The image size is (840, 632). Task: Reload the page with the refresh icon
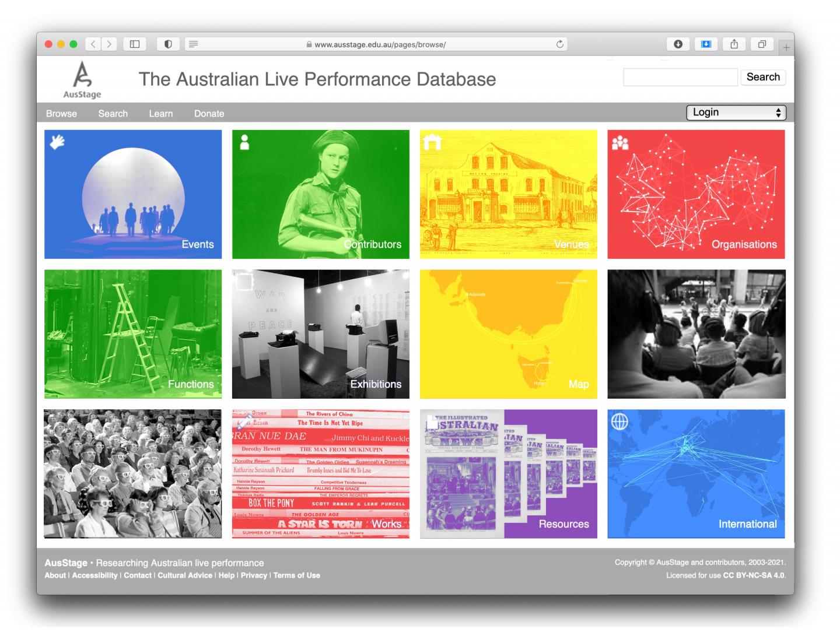pyautogui.click(x=560, y=44)
